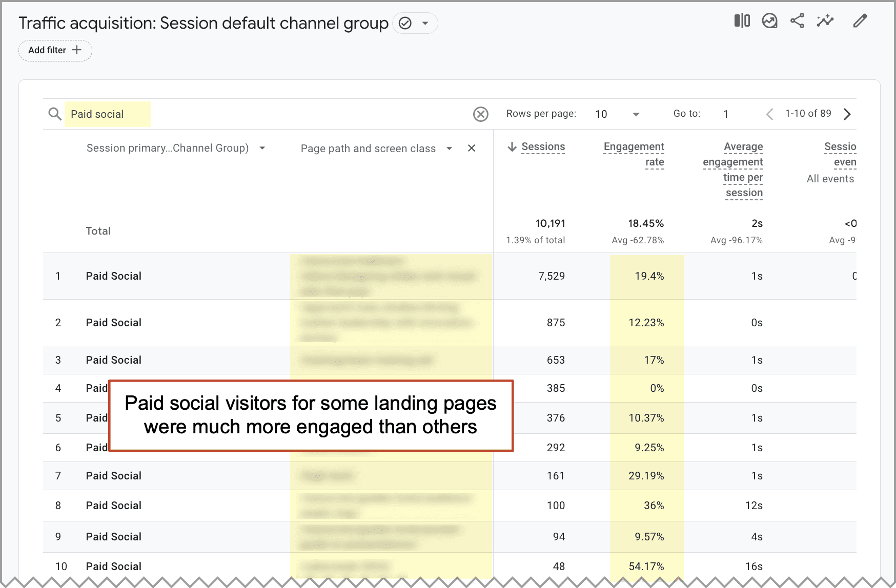Sort by Engagement rate column
Image resolution: width=896 pixels, height=588 pixels.
pyautogui.click(x=634, y=154)
